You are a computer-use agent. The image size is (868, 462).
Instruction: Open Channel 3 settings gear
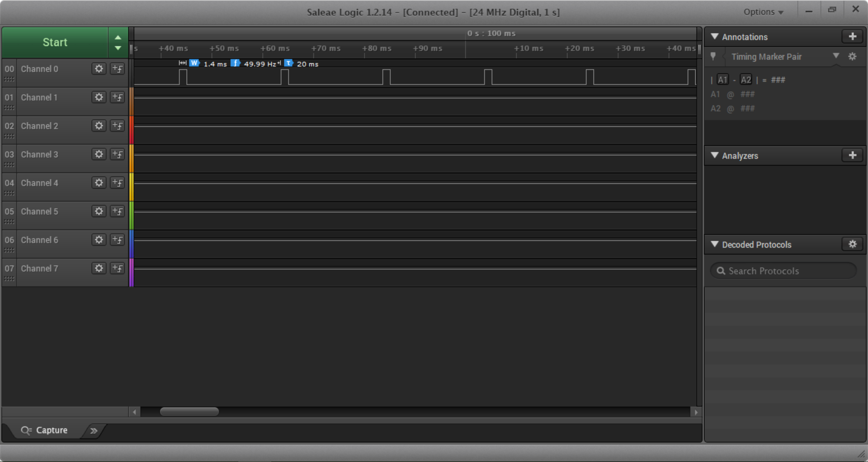pos(99,154)
